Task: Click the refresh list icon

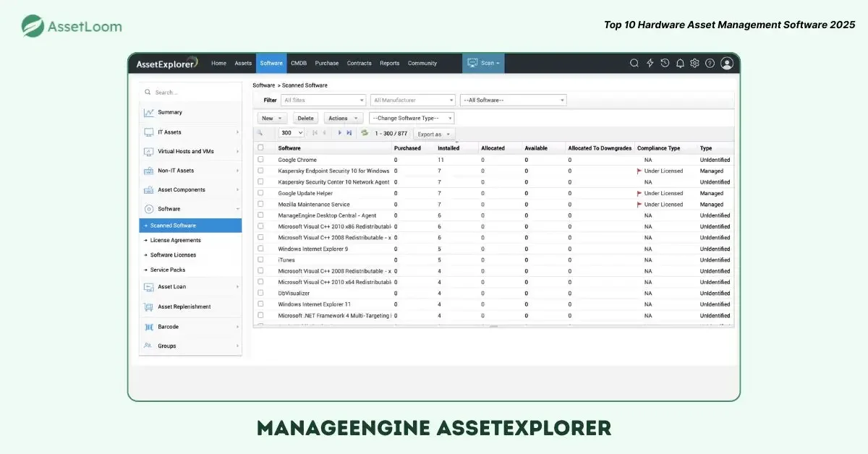Action: pos(365,133)
